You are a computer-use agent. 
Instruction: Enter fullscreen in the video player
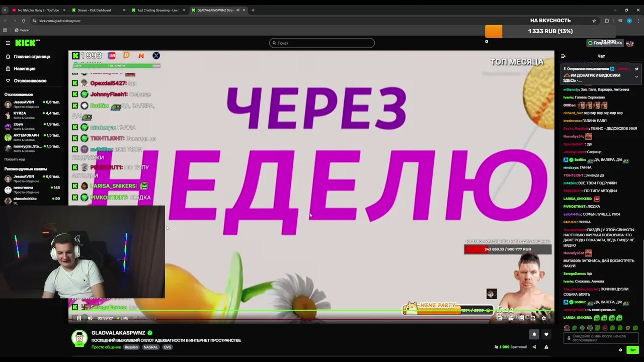(533, 318)
